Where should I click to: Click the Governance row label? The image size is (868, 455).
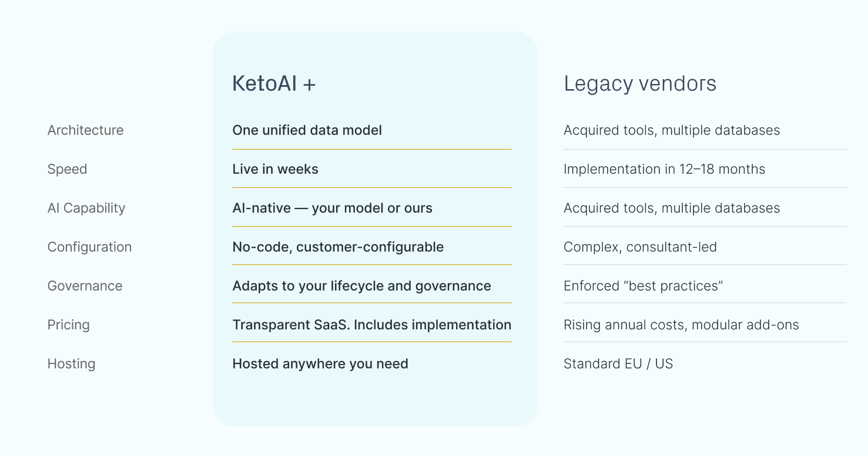(85, 286)
